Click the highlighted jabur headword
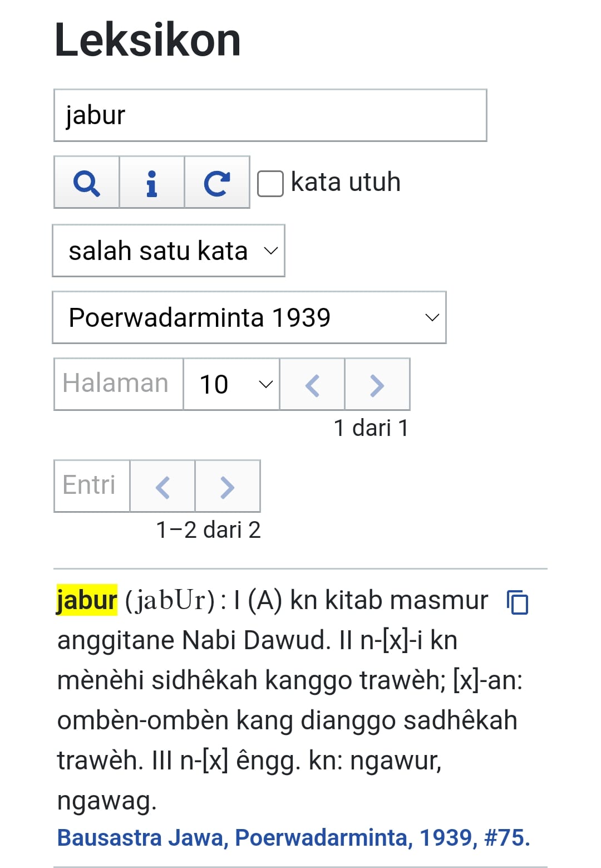Screen dimensions: 601x868 [87, 600]
